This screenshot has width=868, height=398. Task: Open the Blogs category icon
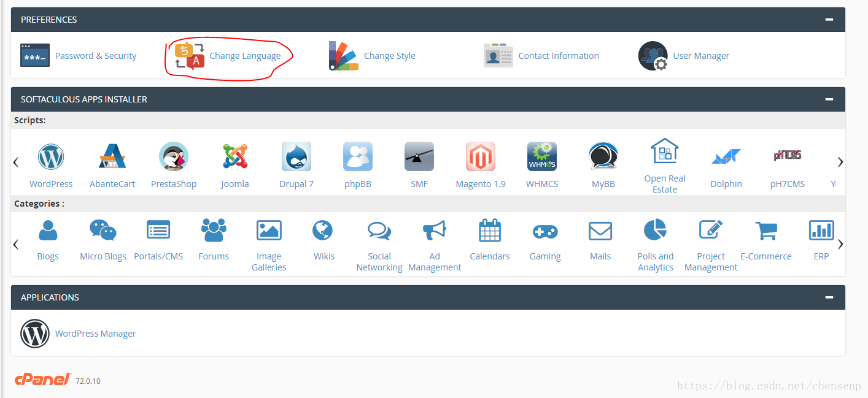48,231
